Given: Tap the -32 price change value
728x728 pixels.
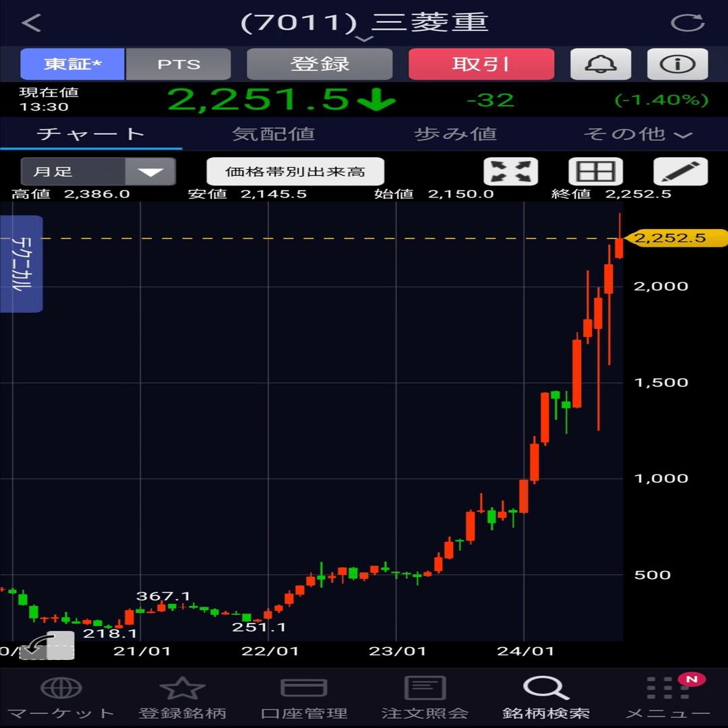Looking at the screenshot, I should [490, 100].
